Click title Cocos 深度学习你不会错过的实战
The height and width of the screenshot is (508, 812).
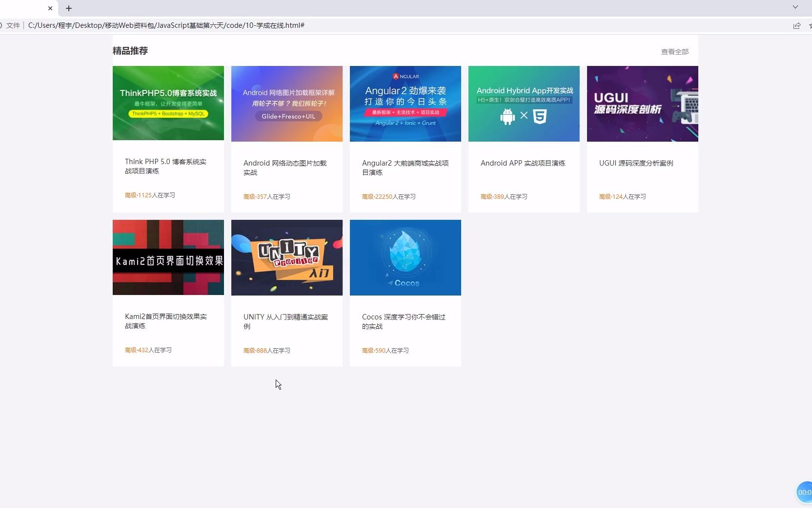[x=404, y=321]
